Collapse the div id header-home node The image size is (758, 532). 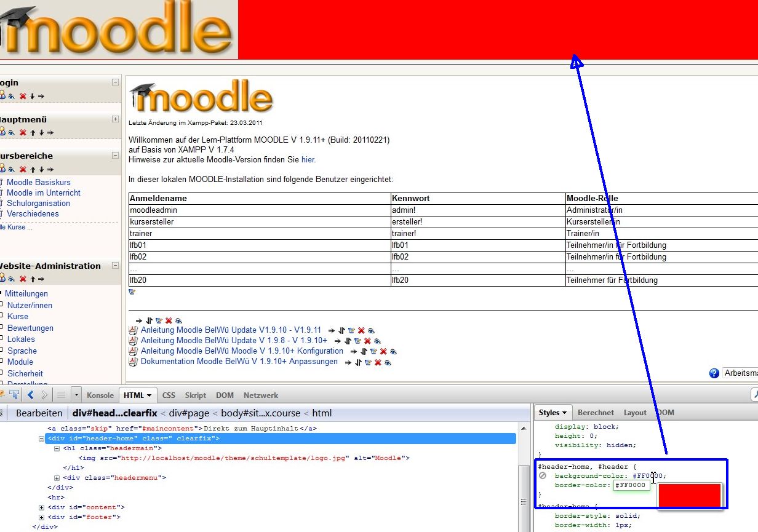click(x=42, y=439)
